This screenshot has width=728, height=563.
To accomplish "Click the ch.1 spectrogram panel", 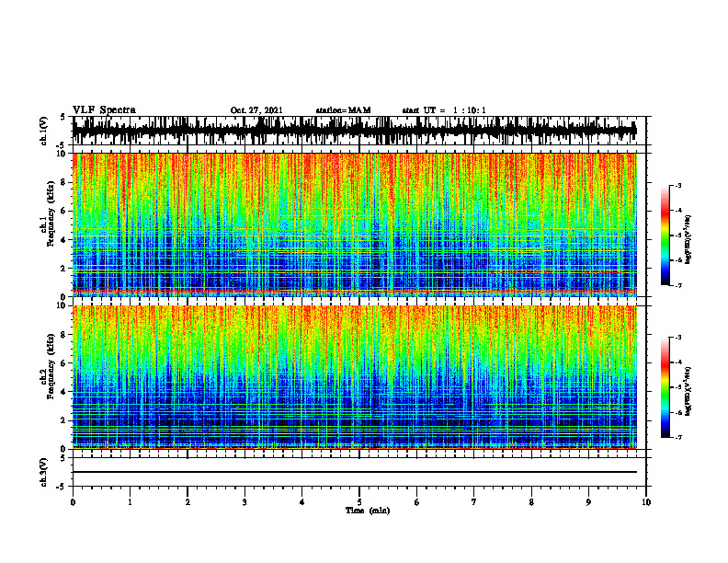I will (354, 224).
